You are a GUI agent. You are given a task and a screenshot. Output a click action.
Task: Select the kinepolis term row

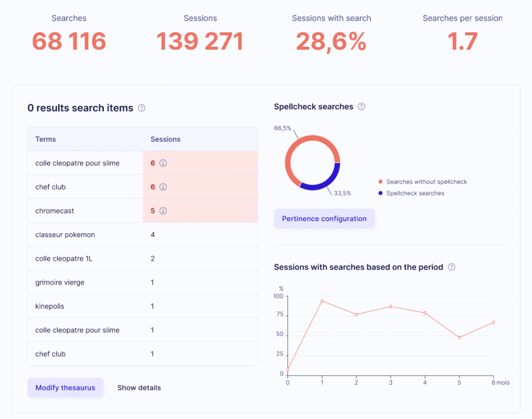pyautogui.click(x=50, y=306)
